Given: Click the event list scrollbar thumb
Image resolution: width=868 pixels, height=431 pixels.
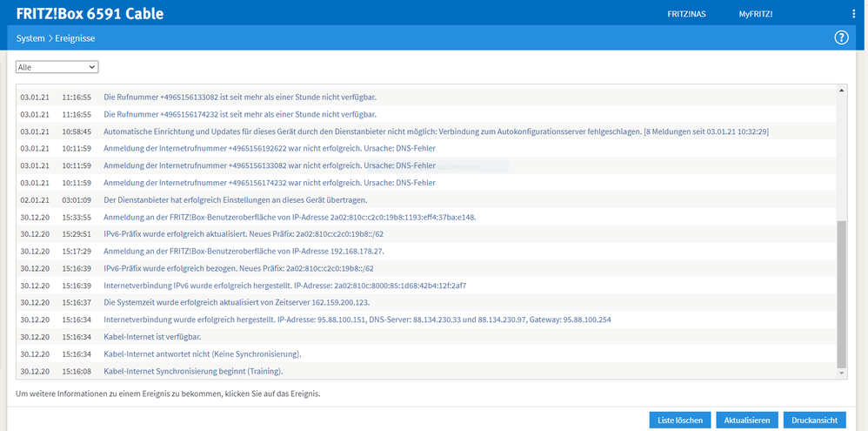Looking at the screenshot, I should click(x=842, y=294).
